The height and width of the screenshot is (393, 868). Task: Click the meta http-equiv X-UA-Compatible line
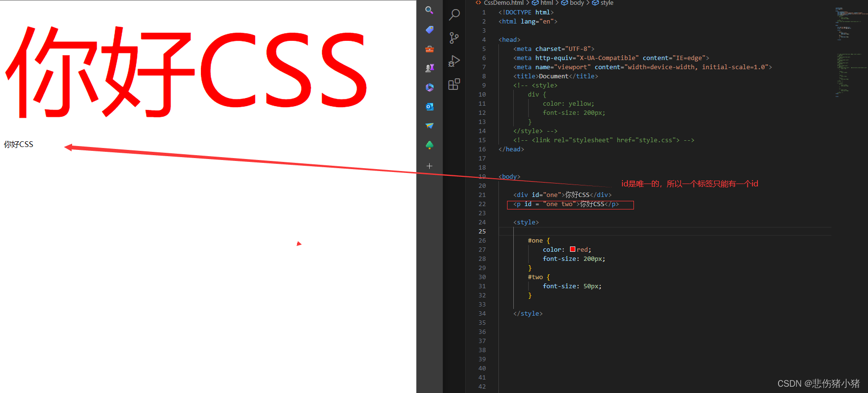tap(611, 58)
